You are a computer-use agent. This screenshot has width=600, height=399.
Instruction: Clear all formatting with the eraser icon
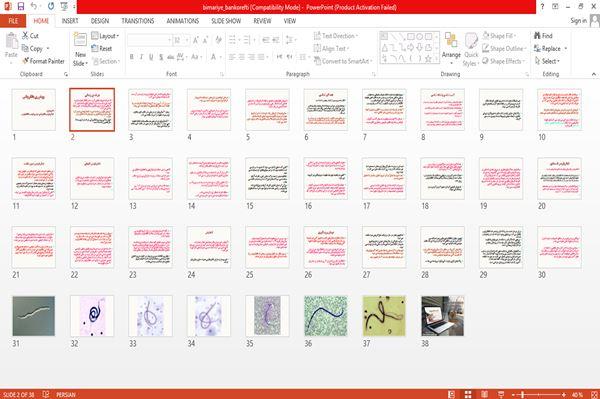[218, 40]
